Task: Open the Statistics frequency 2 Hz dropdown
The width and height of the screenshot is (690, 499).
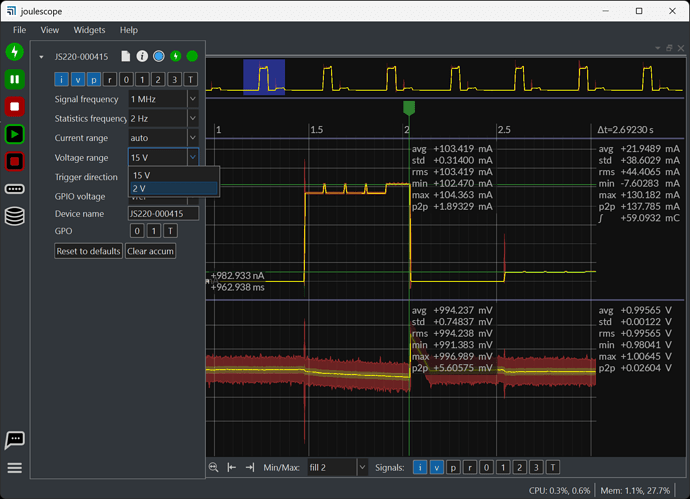Action: pyautogui.click(x=163, y=118)
